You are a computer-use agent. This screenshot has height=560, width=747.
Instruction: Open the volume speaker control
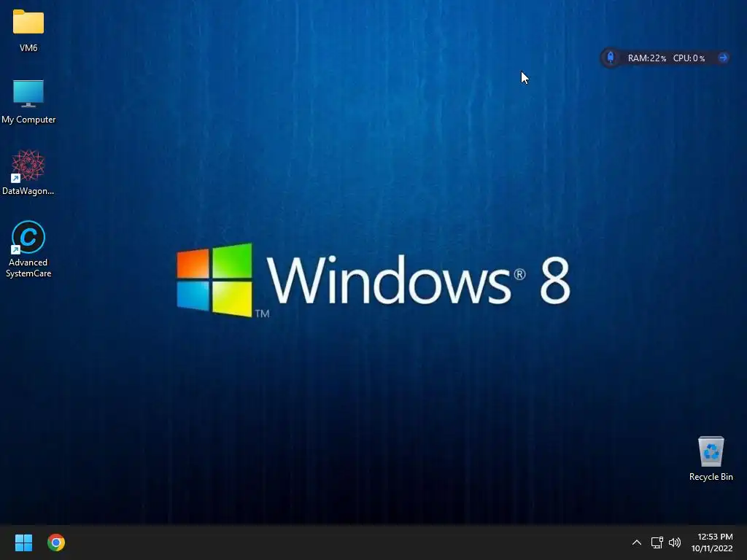click(x=675, y=542)
